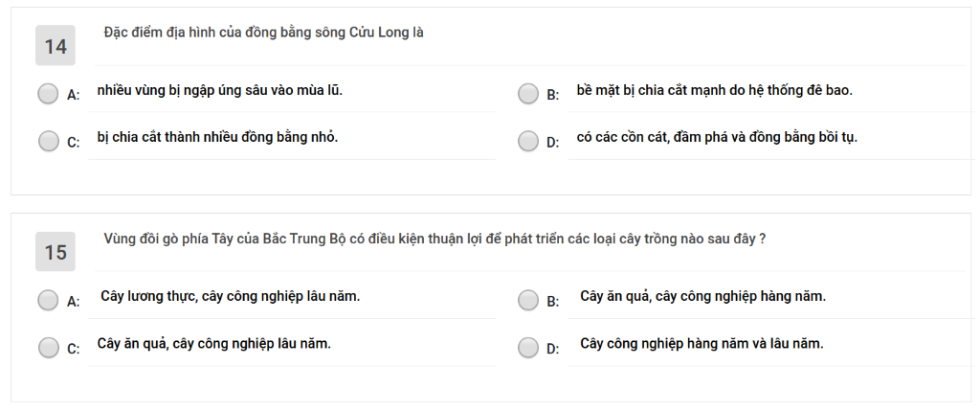Image resolution: width=980 pixels, height=411 pixels.
Task: Choose answer 'Cây lương thực, cây công nghiệp lâu năm'
Action: (x=230, y=297)
